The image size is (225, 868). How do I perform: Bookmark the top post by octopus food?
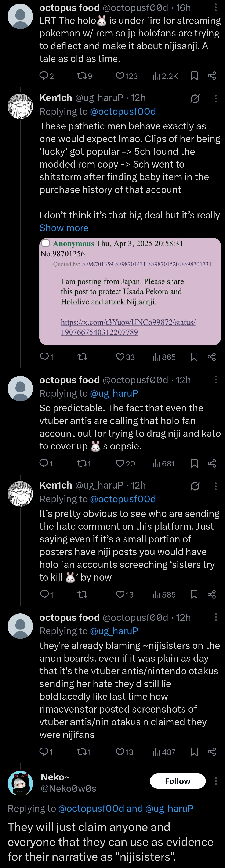pyautogui.click(x=194, y=76)
